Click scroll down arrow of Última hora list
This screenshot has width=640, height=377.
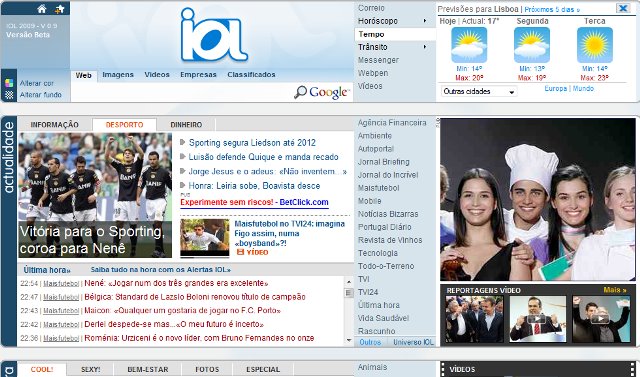(349, 340)
